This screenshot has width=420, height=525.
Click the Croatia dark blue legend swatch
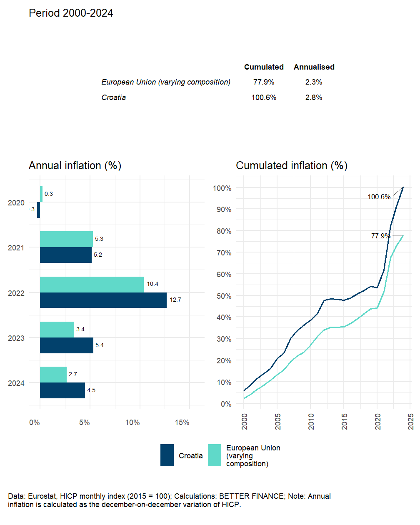tap(167, 455)
